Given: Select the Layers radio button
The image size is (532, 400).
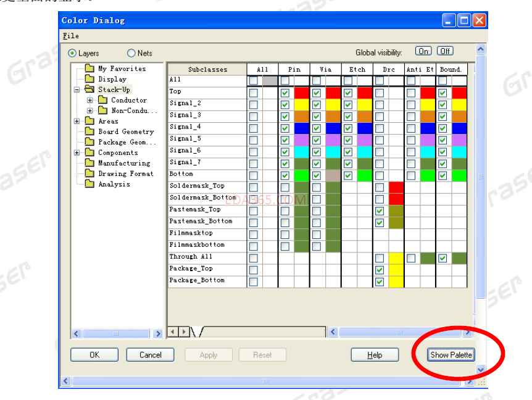Looking at the screenshot, I should tap(72, 53).
